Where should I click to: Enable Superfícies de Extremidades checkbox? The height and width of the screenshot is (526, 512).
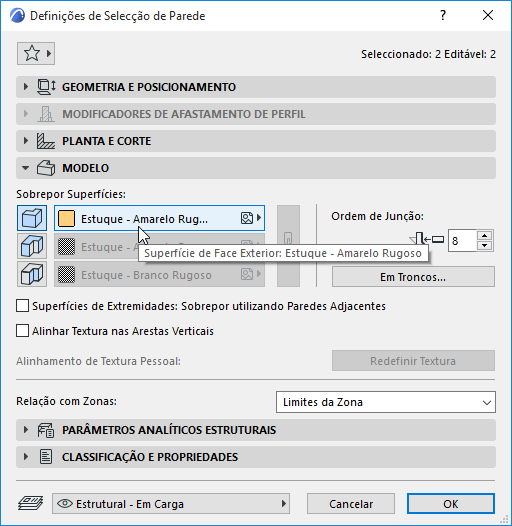click(22, 306)
